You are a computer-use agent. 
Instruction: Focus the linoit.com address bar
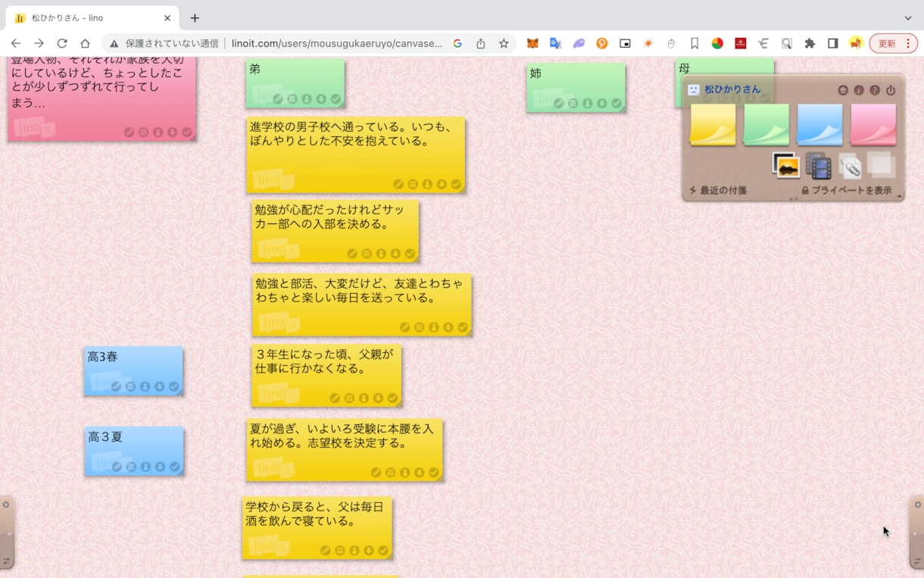[337, 43]
